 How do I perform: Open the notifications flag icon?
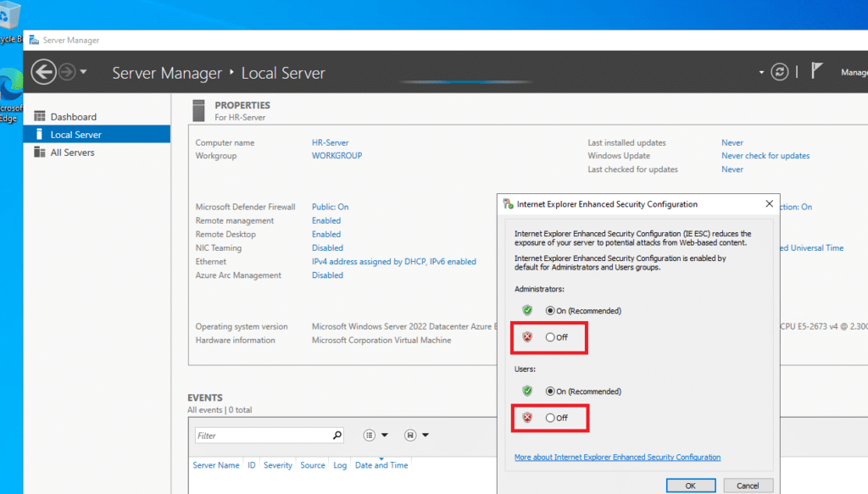(817, 72)
